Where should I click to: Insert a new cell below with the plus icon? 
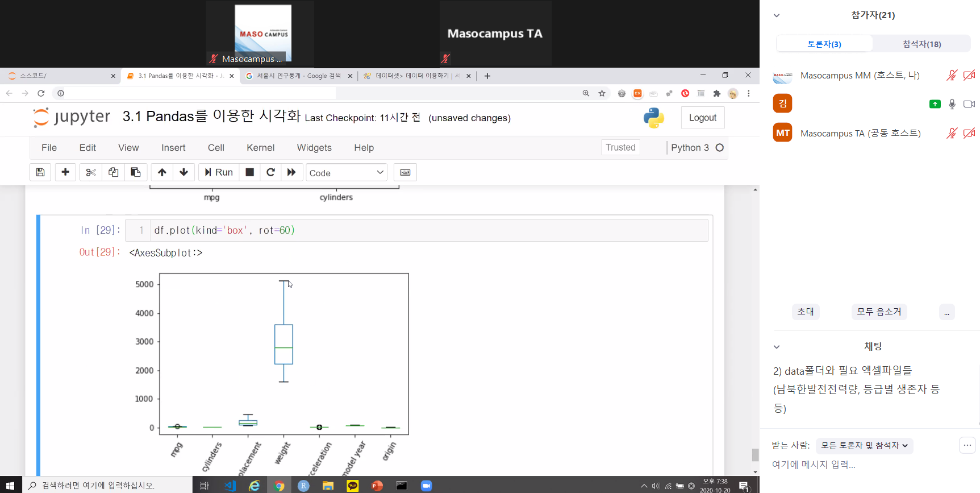pyautogui.click(x=65, y=172)
